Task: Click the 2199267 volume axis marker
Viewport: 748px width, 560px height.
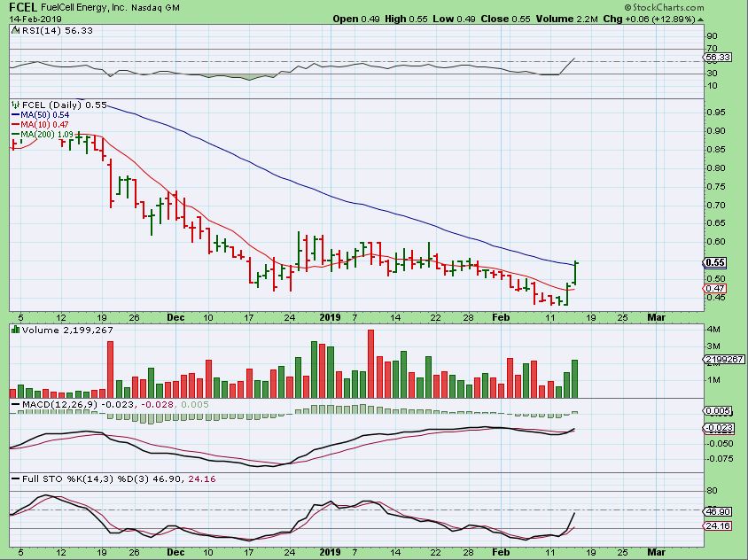Action: click(x=724, y=359)
